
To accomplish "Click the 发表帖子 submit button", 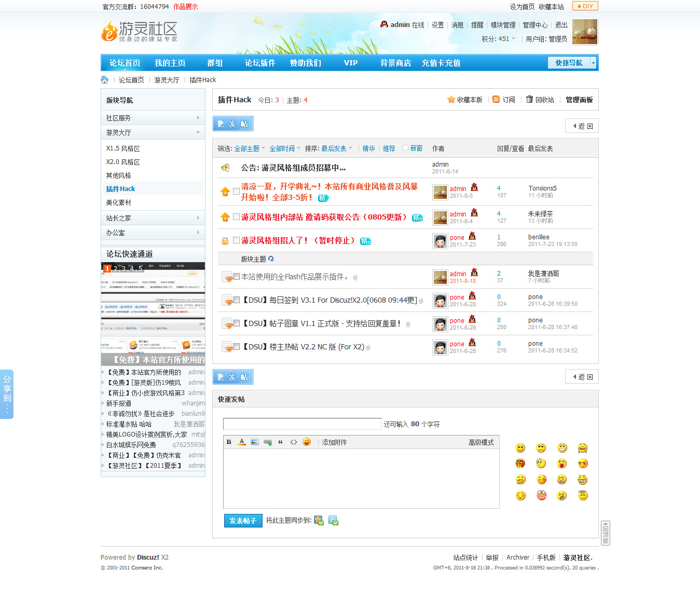I will (x=243, y=521).
